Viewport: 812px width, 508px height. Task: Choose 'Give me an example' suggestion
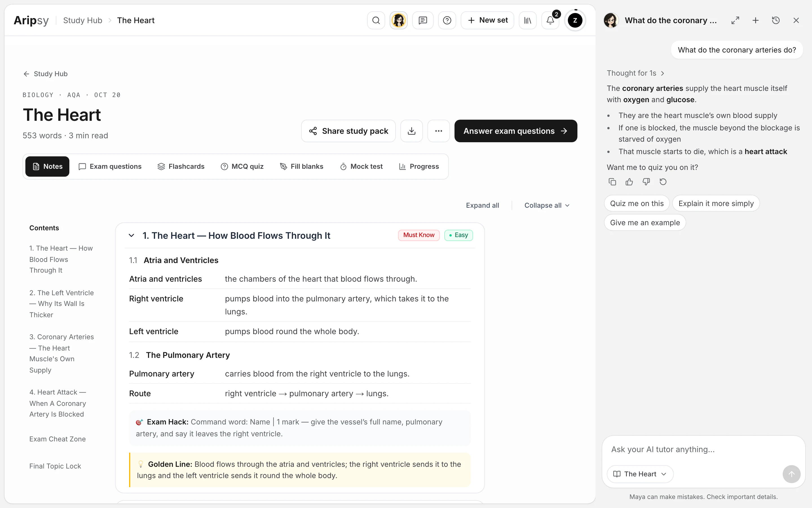click(x=645, y=223)
